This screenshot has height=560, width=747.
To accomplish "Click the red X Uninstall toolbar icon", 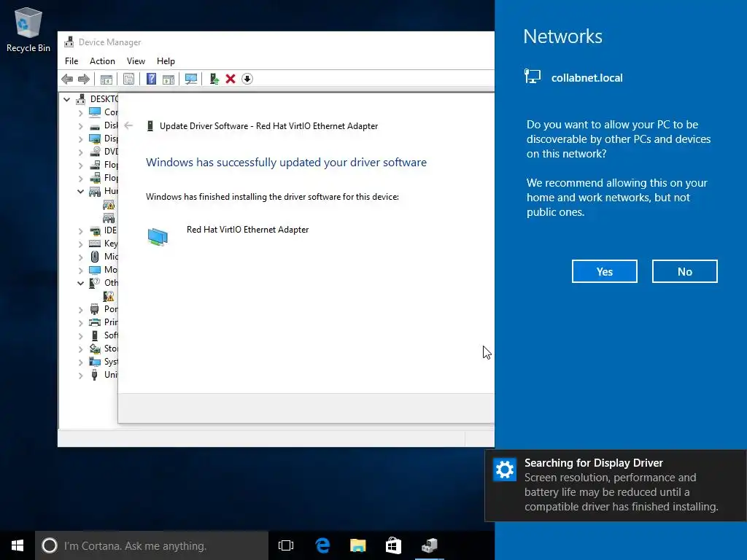I will [x=231, y=79].
